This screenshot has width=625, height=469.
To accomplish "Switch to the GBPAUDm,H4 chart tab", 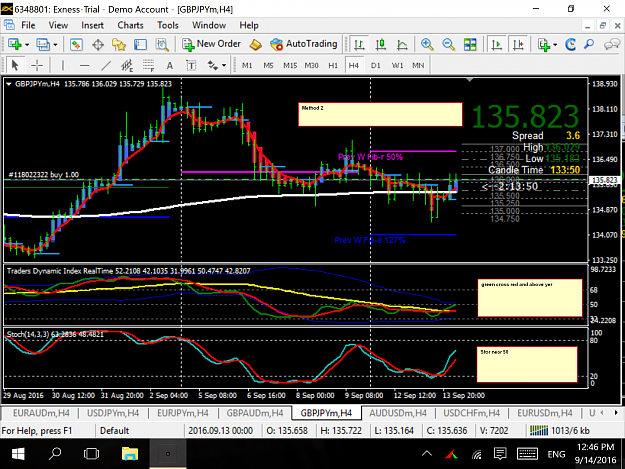I will tap(255, 413).
